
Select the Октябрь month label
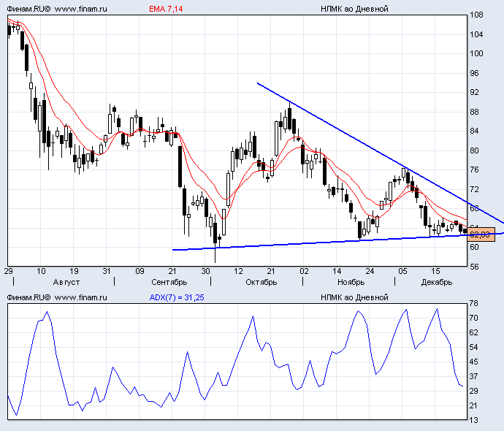click(261, 282)
